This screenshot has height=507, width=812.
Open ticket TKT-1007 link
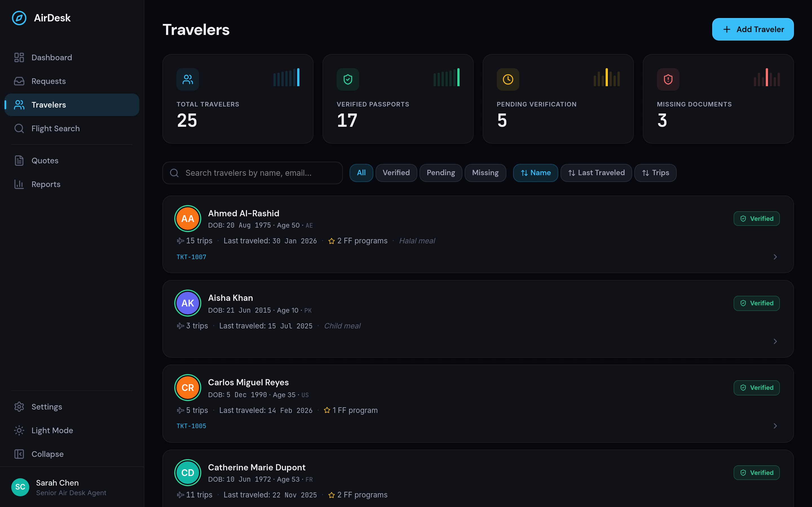(x=191, y=257)
